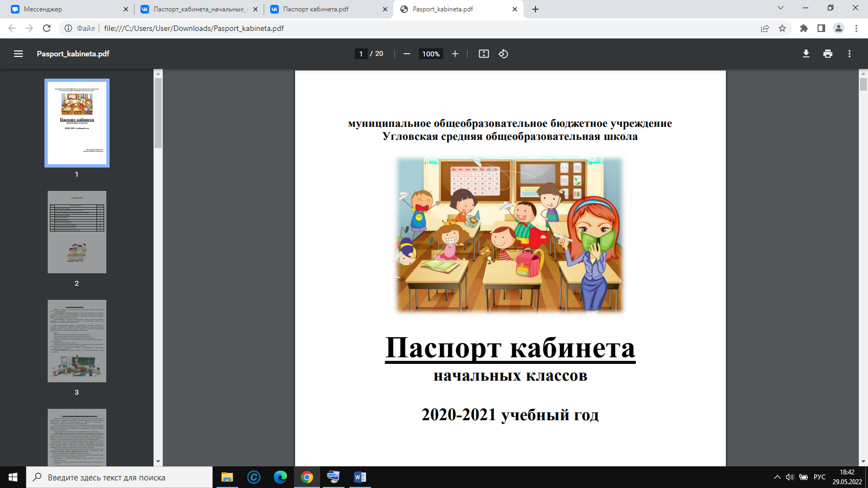Close the Pasport_kabineta.pdf tab
Image resolution: width=868 pixels, height=488 pixels.
click(515, 9)
